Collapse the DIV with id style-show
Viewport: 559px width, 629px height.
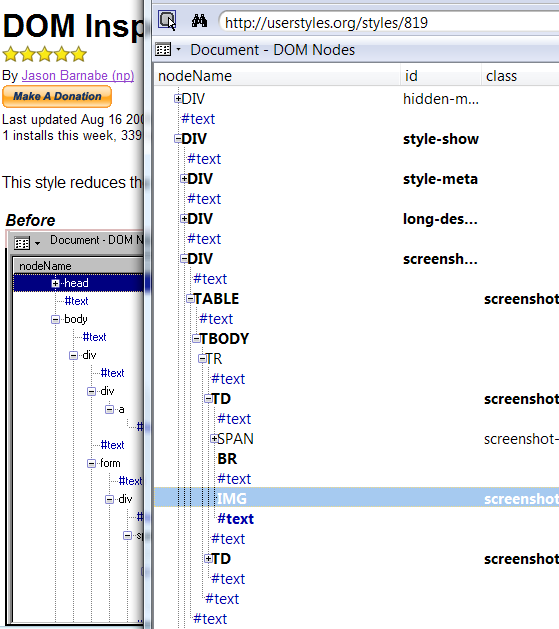click(177, 138)
